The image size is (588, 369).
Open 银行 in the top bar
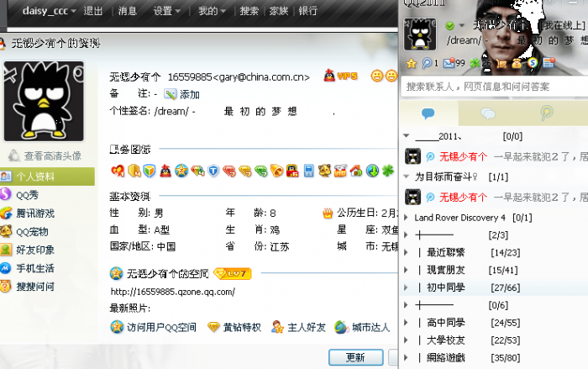click(308, 11)
